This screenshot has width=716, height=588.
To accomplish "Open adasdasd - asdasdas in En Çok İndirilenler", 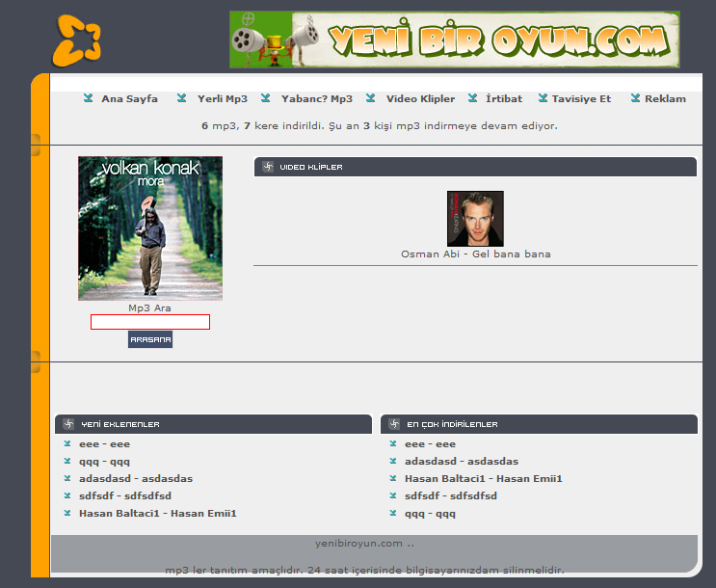I will (x=462, y=462).
